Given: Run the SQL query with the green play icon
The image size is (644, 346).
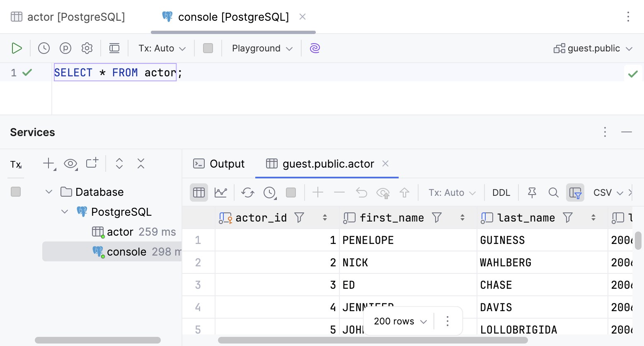Looking at the screenshot, I should (x=17, y=48).
